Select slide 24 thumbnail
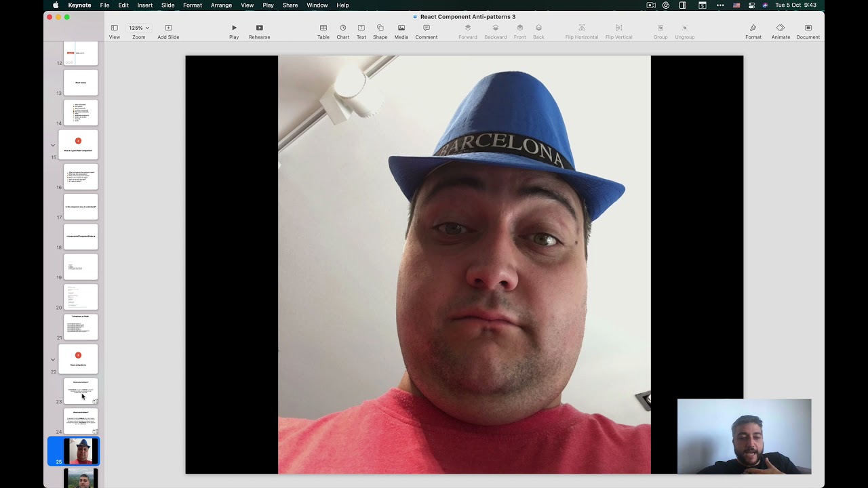868x488 pixels. tap(81, 421)
